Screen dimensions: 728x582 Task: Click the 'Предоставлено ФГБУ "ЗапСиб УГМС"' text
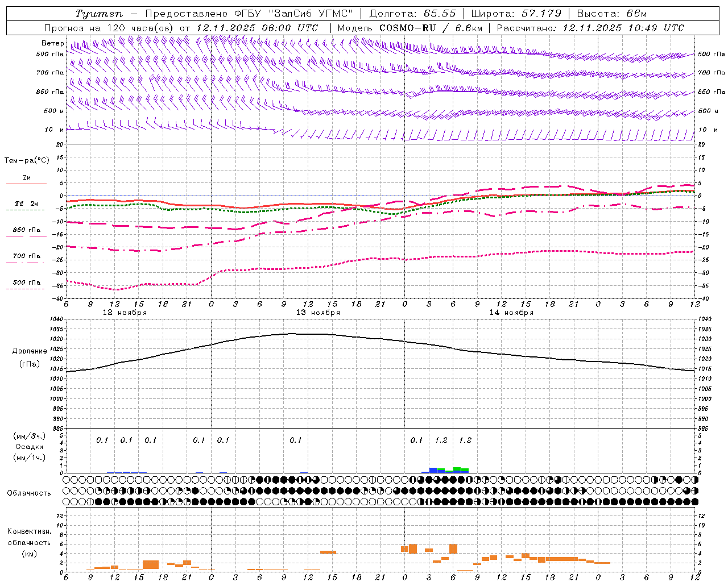(x=249, y=14)
